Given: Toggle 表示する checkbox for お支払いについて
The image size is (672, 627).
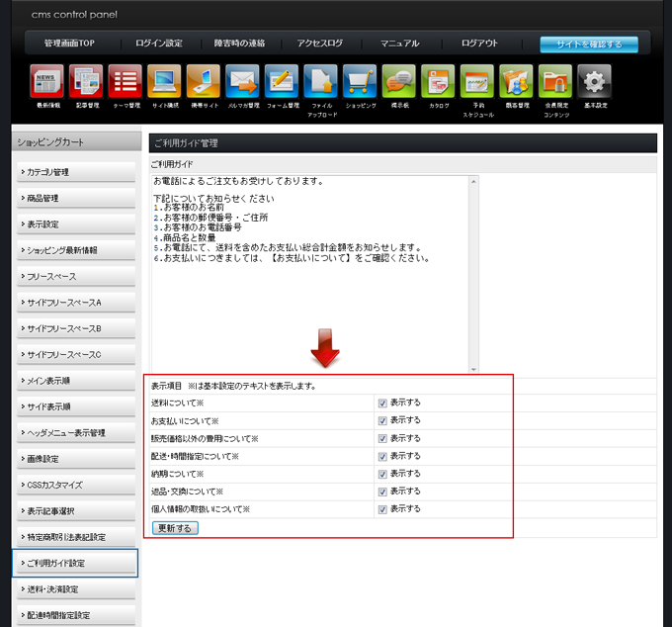Looking at the screenshot, I should (381, 421).
